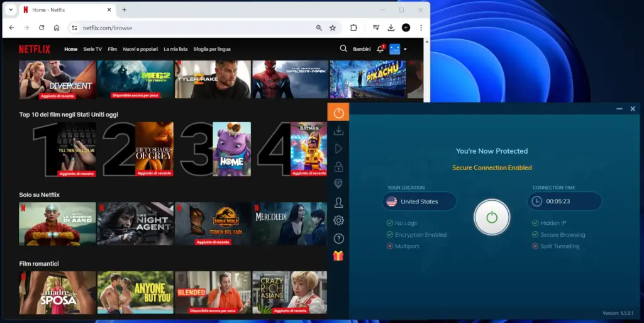
Task: Click the VPN gift box icon
Action: coord(338,256)
